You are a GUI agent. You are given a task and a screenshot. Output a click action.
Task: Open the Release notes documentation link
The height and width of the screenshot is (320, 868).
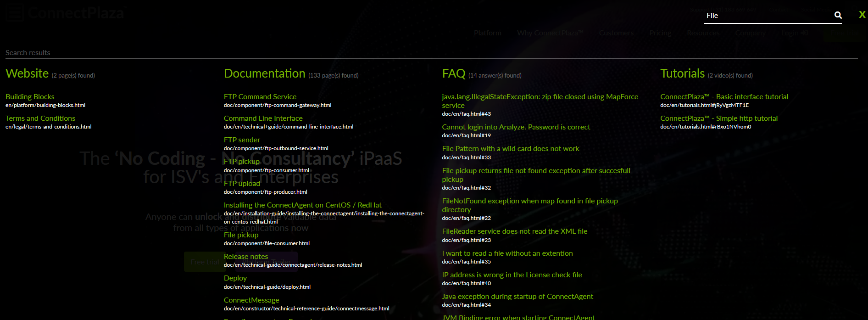[246, 257]
